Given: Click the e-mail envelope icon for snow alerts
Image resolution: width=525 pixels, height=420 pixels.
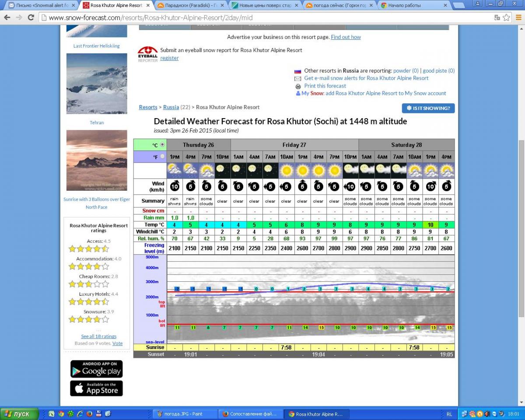Looking at the screenshot, I should (298, 78).
